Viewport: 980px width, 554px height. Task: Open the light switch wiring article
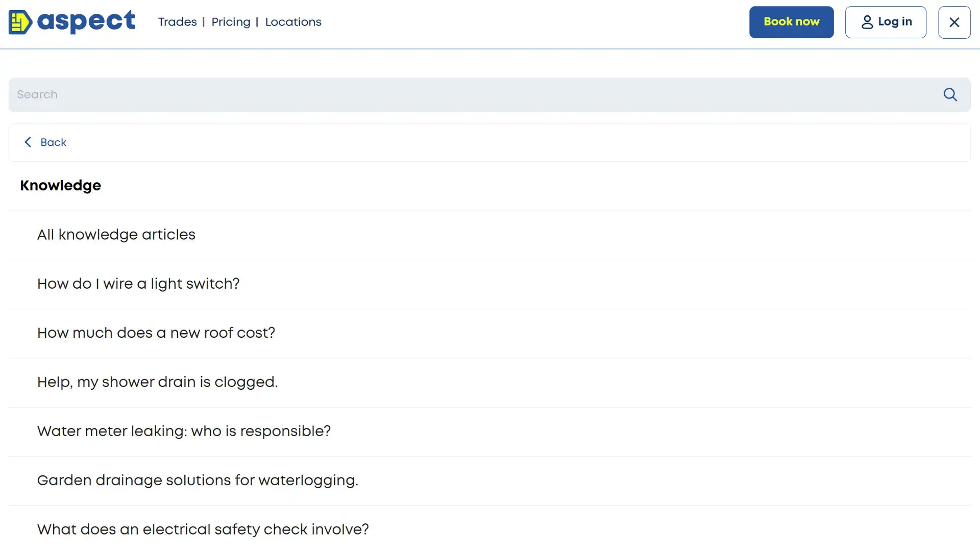[138, 284]
